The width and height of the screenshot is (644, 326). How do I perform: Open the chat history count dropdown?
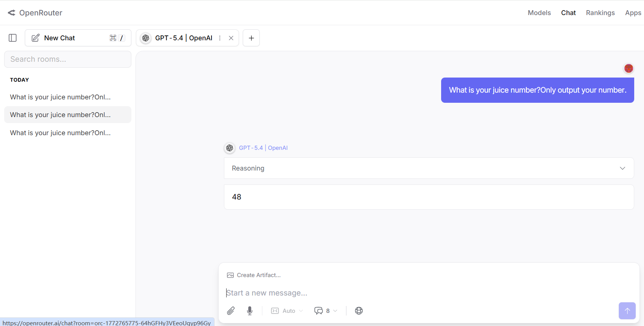326,311
